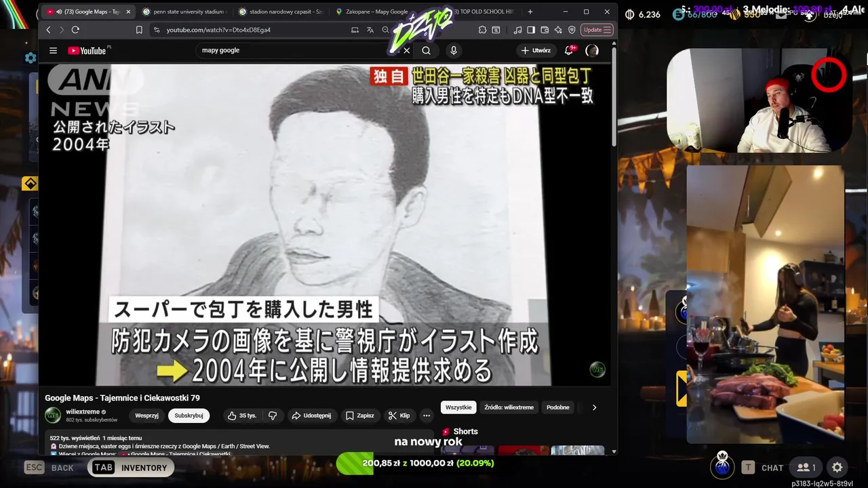868x488 pixels.
Task: Open the YouTube hamburger guide menu
Action: point(53,50)
